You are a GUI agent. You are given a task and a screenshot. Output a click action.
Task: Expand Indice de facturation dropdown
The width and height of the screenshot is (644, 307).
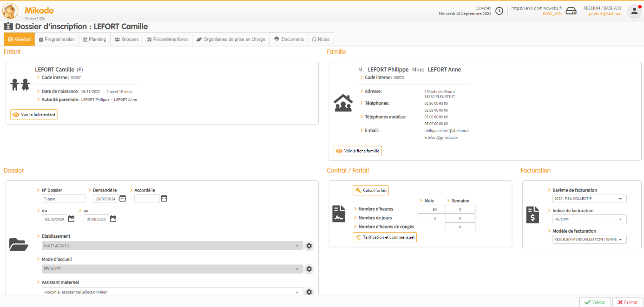589,219
